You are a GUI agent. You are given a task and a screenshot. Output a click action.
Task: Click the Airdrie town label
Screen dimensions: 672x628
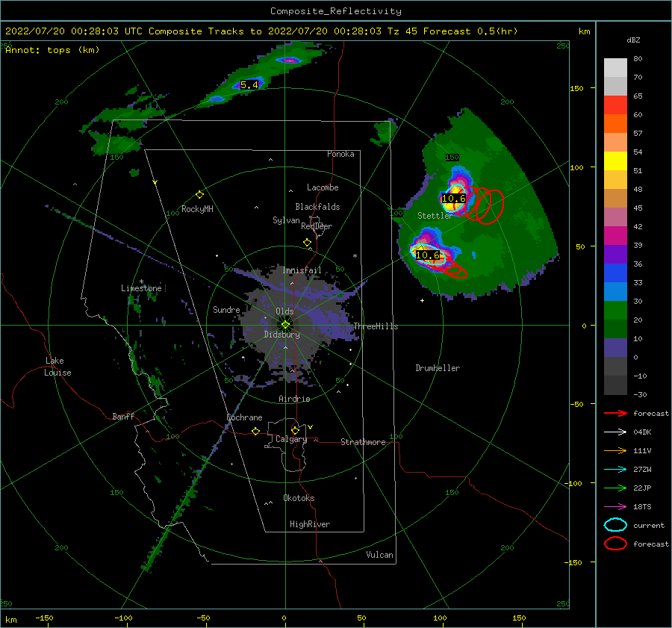(x=294, y=399)
